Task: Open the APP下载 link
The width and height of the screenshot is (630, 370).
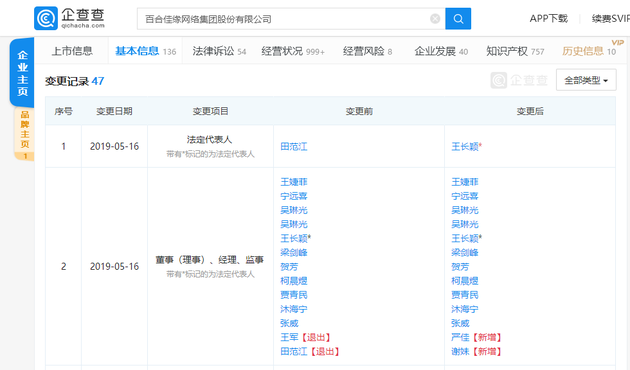Action: 548,18
